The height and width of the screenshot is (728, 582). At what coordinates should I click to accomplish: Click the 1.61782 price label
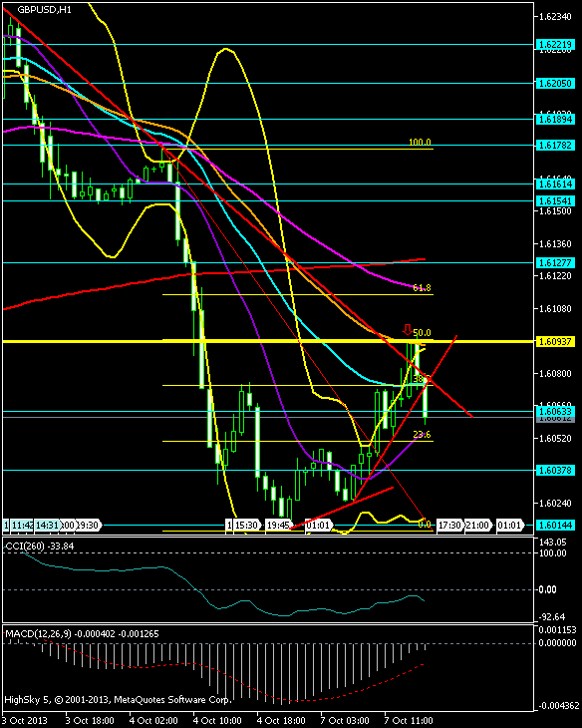pyautogui.click(x=555, y=146)
